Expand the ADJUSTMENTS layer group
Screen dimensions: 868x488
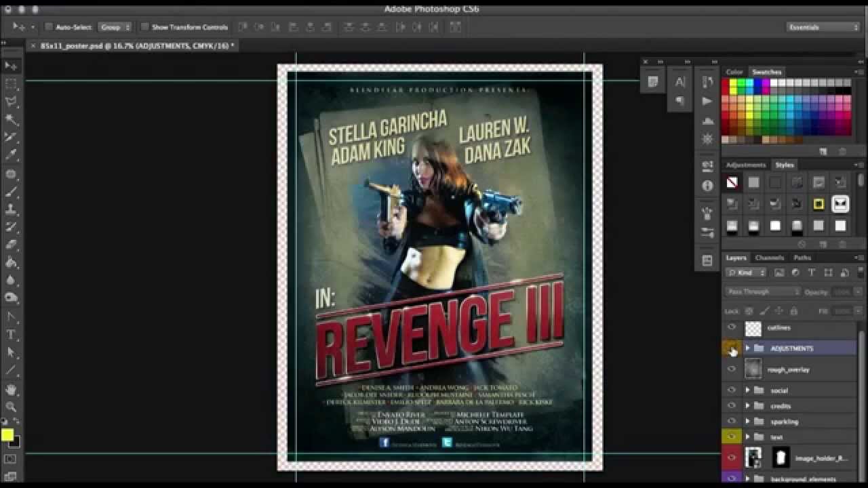[747, 348]
